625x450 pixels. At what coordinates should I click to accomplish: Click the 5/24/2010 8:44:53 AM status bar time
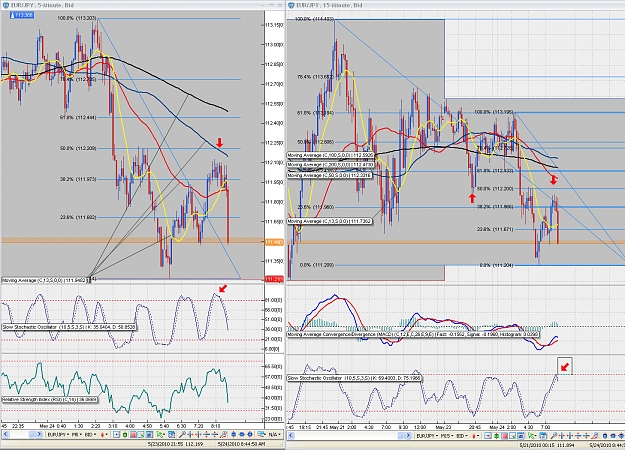point(242,444)
